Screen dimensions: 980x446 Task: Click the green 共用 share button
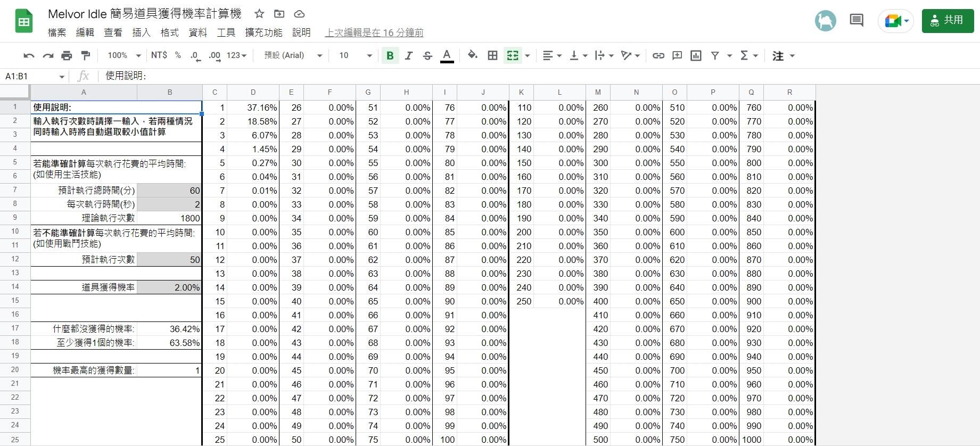[x=948, y=21]
